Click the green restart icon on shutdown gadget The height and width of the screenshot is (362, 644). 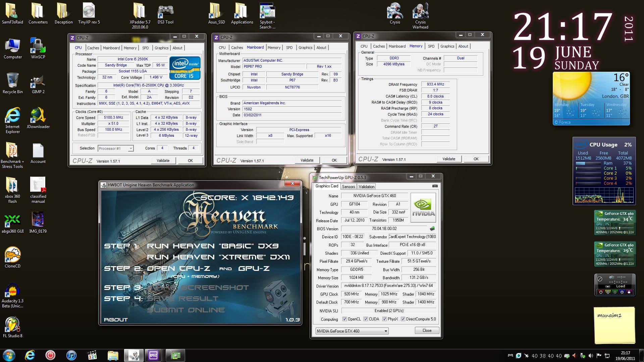tap(615, 292)
